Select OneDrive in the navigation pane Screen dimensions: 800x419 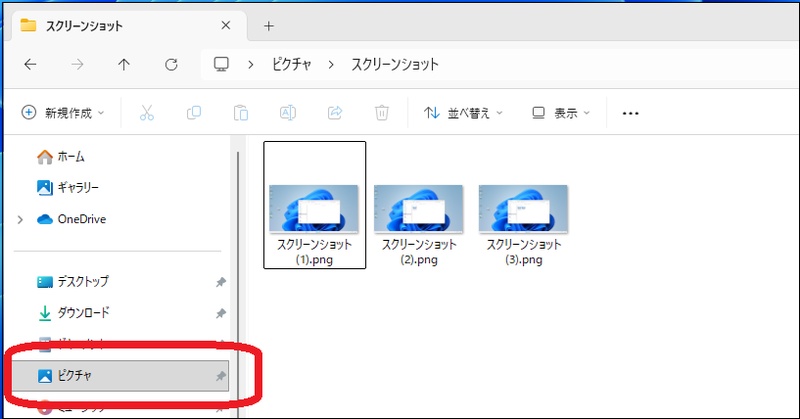click(71, 219)
